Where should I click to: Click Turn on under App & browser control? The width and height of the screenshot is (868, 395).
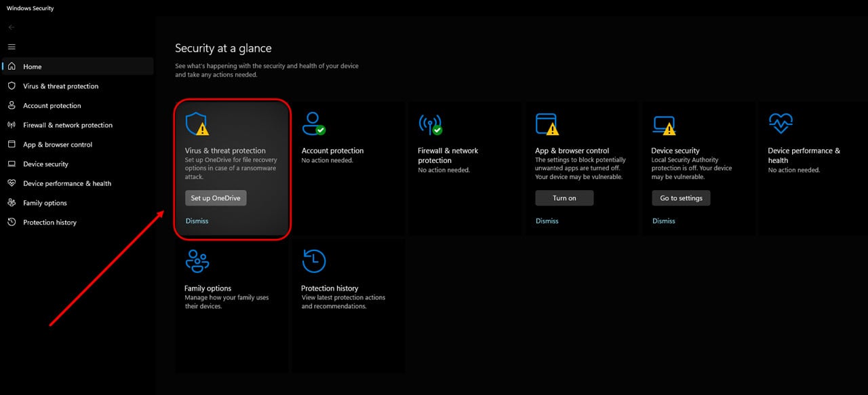point(564,198)
